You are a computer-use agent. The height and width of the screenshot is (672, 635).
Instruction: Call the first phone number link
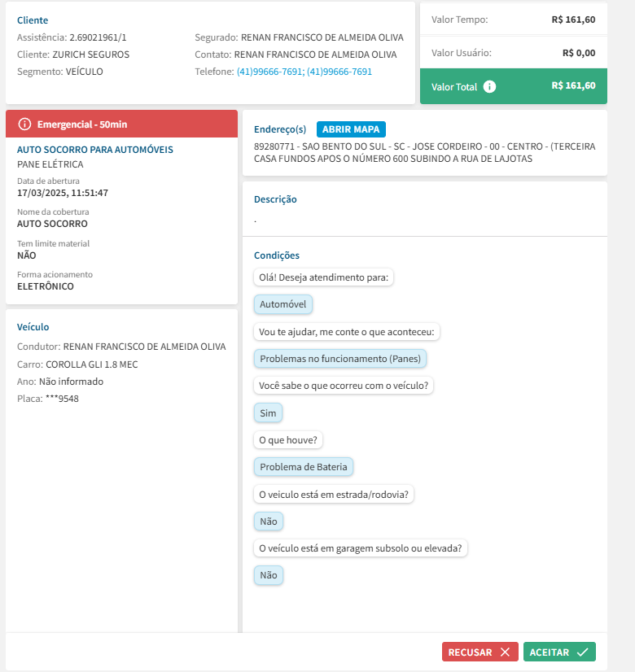click(269, 72)
